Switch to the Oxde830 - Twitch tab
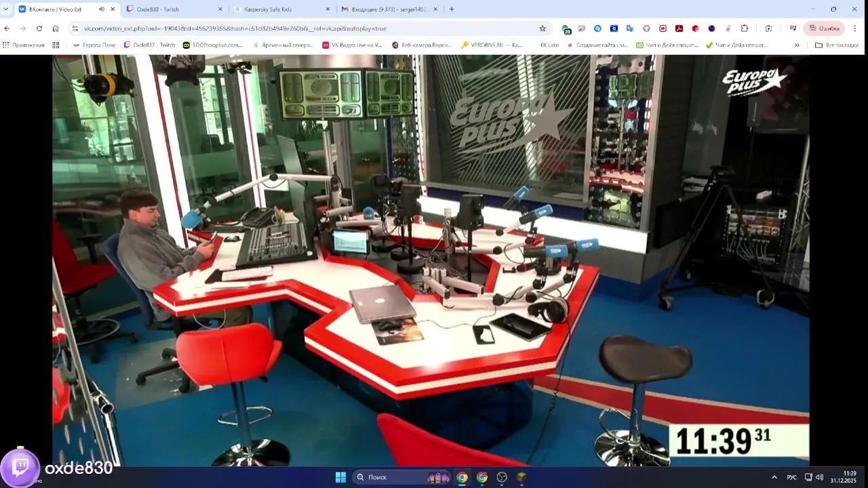This screenshot has width=868, height=488. [174, 9]
